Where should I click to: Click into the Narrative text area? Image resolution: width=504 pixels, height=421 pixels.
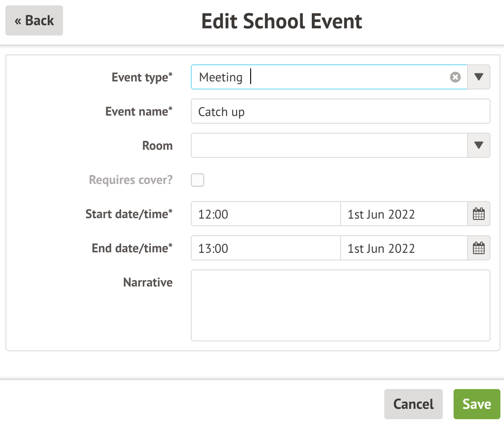pyautogui.click(x=340, y=305)
